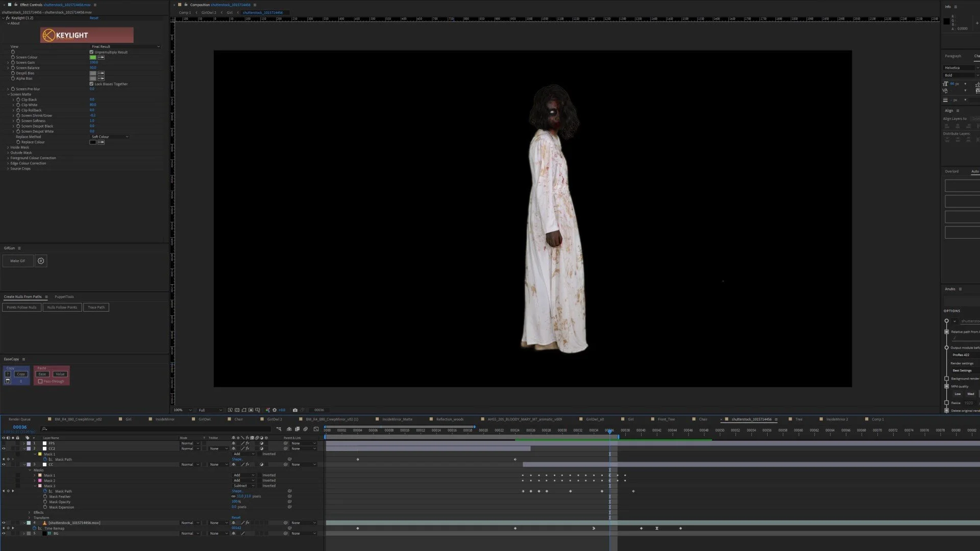980x551 pixels.
Task: Open GifGun settings gear
Action: coord(41,261)
